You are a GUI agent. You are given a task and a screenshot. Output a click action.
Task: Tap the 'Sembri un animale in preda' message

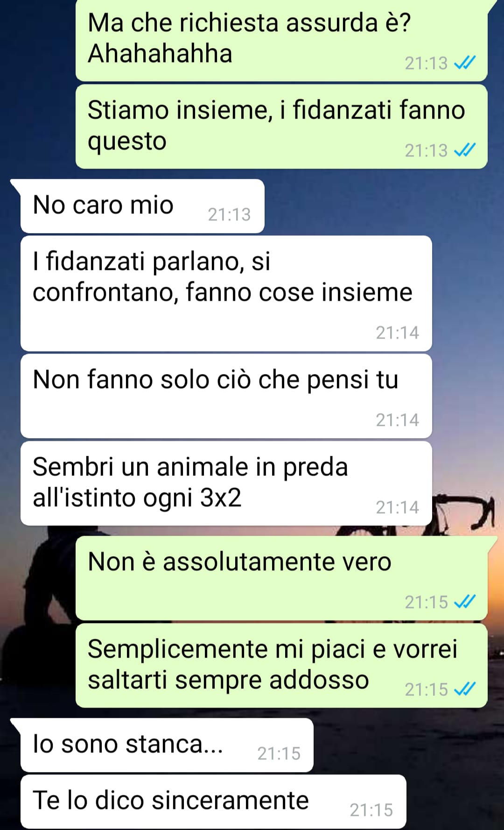(226, 483)
